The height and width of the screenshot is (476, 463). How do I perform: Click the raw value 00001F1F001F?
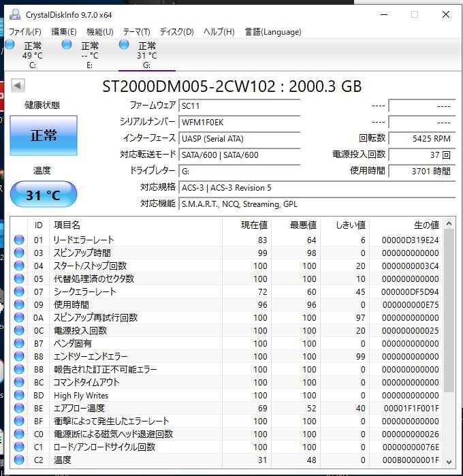tap(411, 409)
